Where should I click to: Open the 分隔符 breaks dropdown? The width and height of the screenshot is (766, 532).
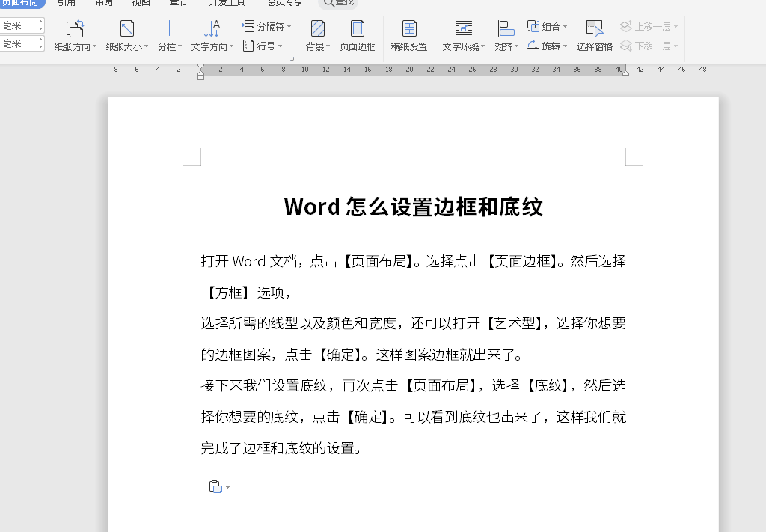click(x=267, y=26)
